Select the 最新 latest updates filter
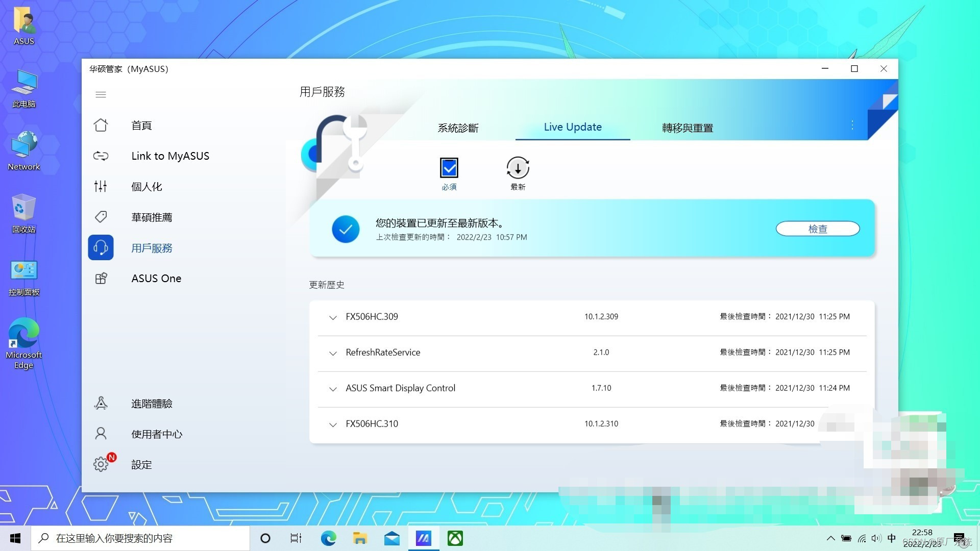Viewport: 980px width, 551px height. (518, 167)
